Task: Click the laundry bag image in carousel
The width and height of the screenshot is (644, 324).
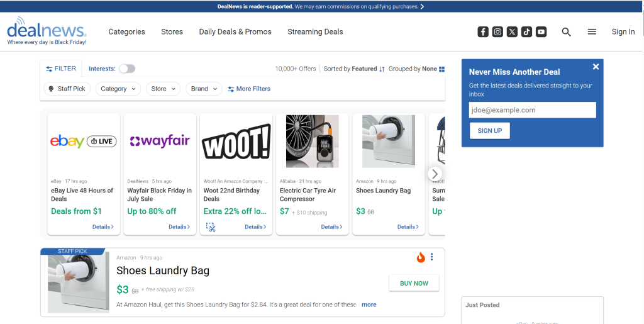Action: (x=389, y=142)
